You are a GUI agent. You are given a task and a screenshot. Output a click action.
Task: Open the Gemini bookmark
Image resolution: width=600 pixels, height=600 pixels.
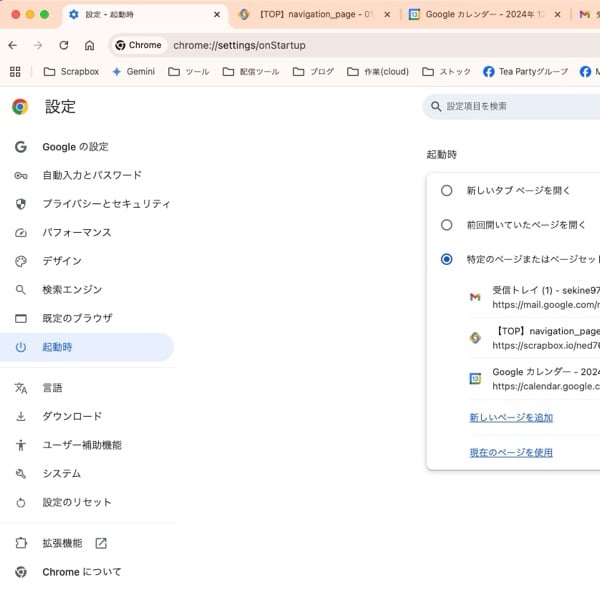(x=134, y=72)
